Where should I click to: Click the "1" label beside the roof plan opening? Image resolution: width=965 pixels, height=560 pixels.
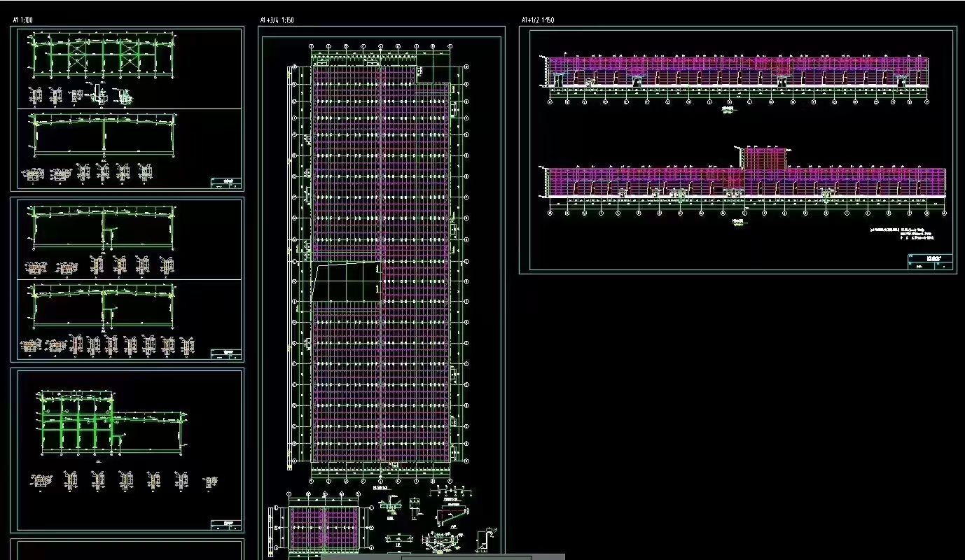coord(378,288)
